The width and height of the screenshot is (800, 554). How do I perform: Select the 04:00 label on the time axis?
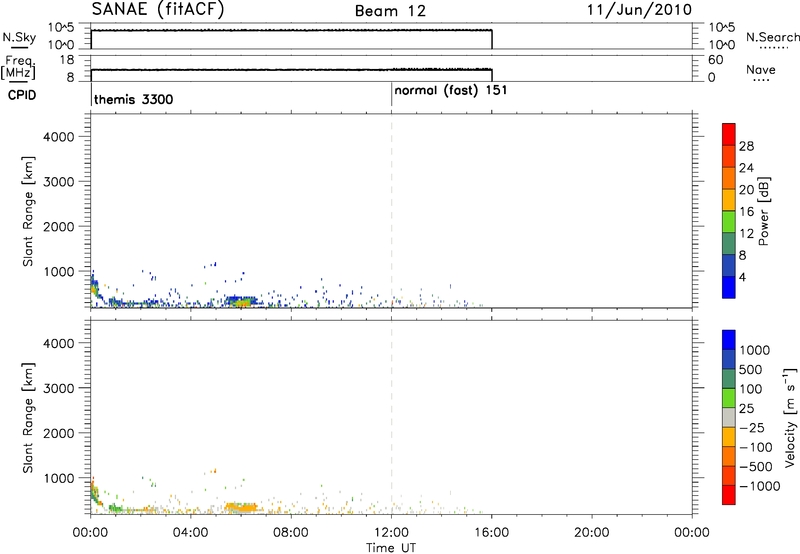pyautogui.click(x=190, y=531)
